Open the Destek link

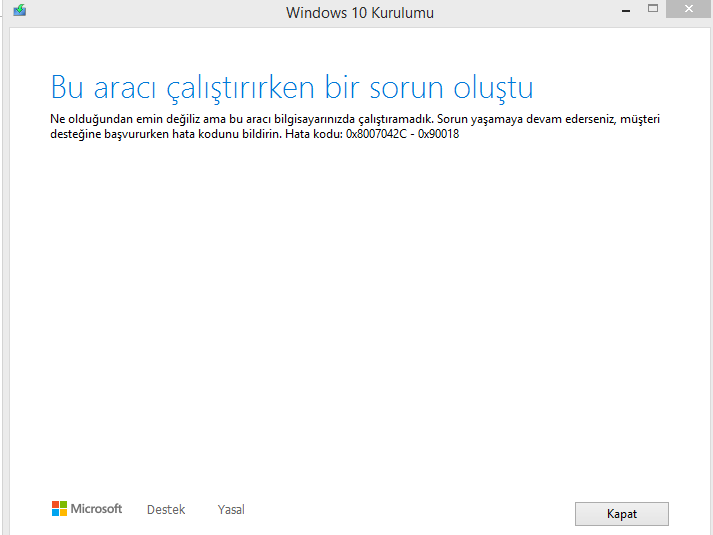click(166, 510)
